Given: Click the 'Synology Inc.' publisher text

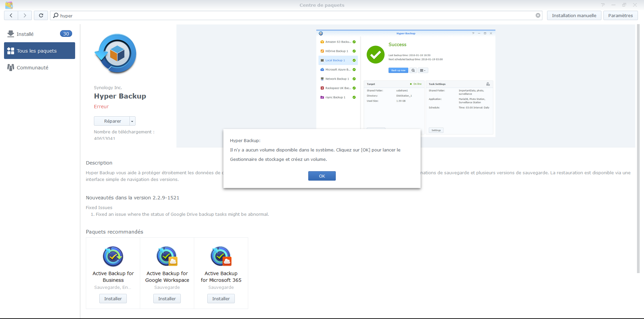Looking at the screenshot, I should (108, 87).
